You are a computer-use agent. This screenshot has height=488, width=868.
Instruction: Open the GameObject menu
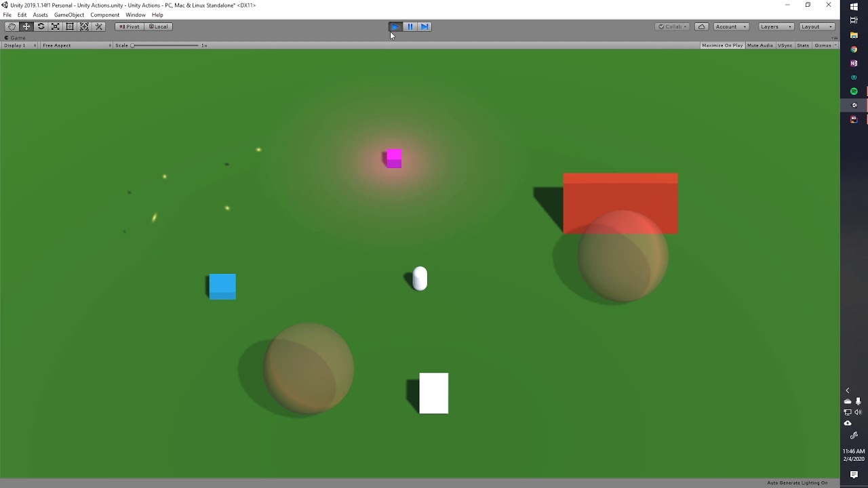coord(68,15)
